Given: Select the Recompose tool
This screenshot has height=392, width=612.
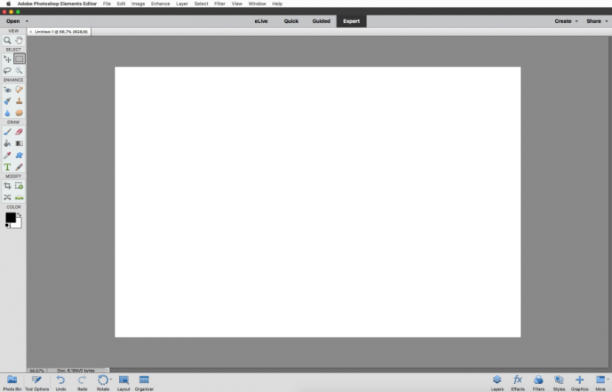Looking at the screenshot, I should tap(19, 186).
